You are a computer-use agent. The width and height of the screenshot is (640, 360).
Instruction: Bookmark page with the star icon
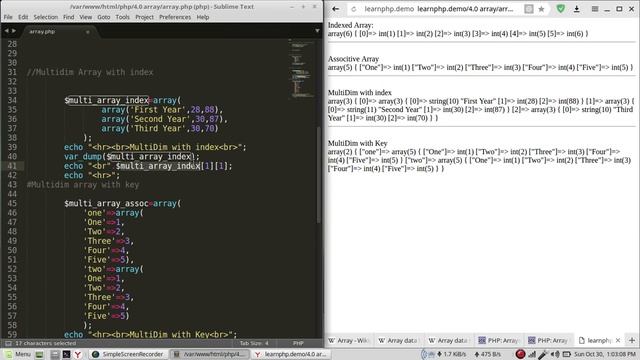pos(541,9)
